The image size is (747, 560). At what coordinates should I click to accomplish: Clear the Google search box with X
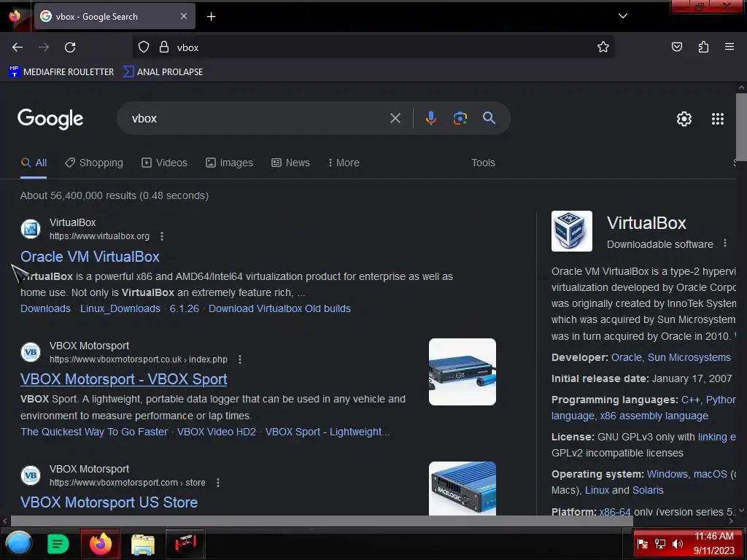click(x=395, y=118)
